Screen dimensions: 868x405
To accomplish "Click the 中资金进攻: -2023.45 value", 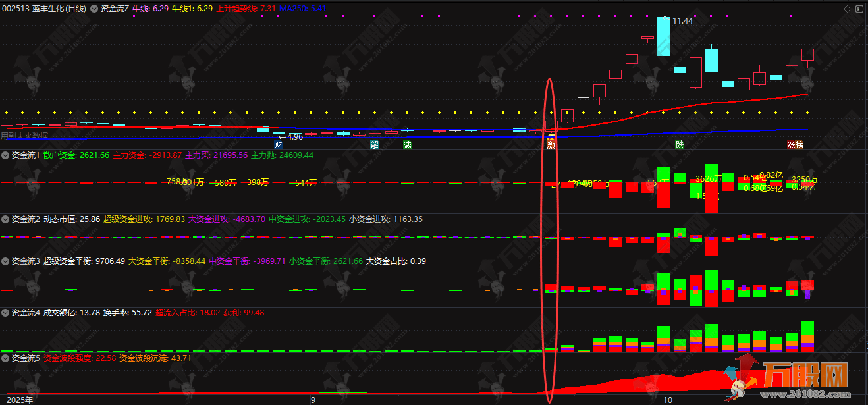I will click(x=308, y=219).
